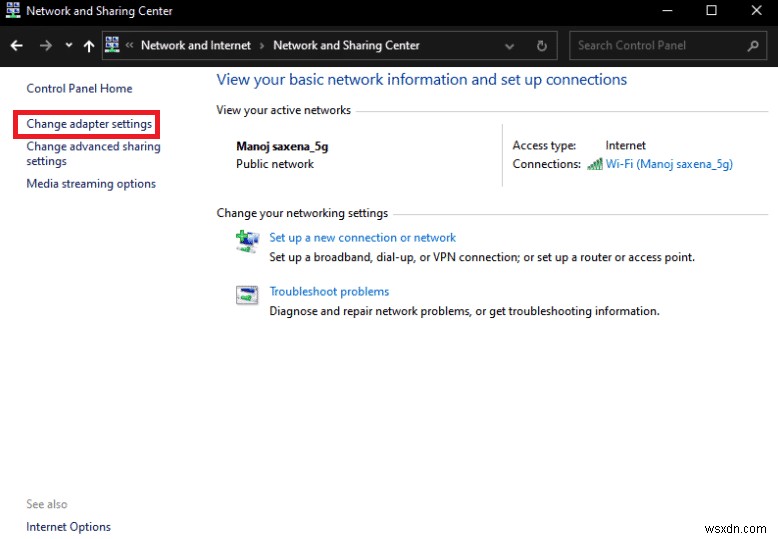Open Internet Options under See also
Screen dimensions: 778x539
coord(68,527)
